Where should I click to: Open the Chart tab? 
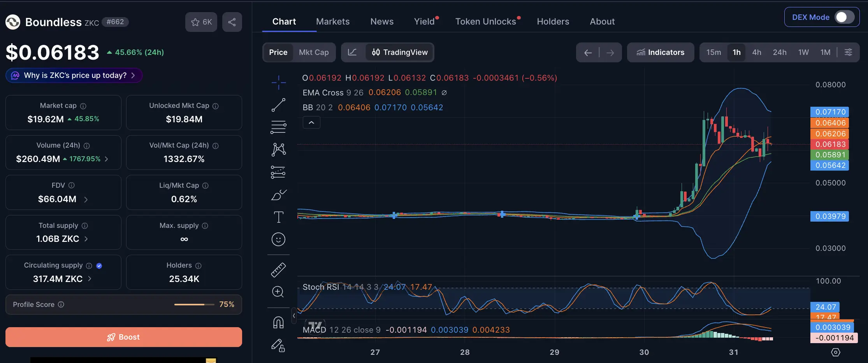284,21
